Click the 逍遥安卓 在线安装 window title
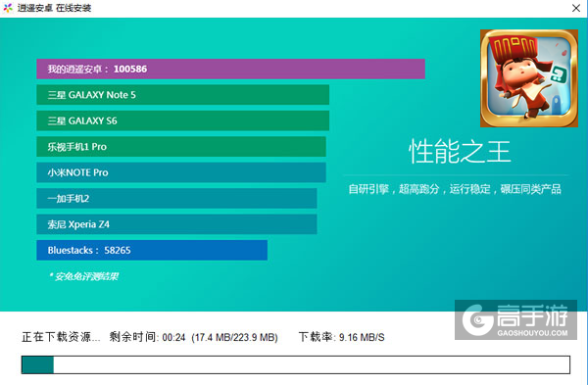The height and width of the screenshot is (385, 588). 54,8
